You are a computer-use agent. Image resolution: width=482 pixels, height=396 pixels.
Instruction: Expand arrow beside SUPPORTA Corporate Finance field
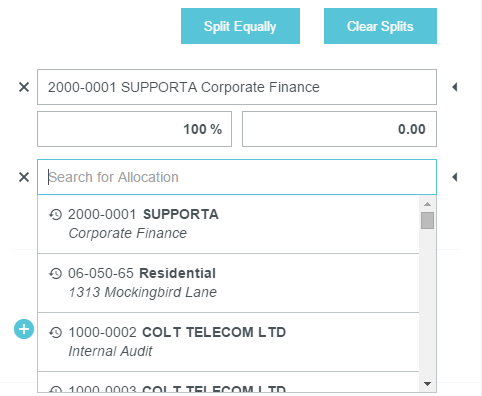(x=455, y=87)
